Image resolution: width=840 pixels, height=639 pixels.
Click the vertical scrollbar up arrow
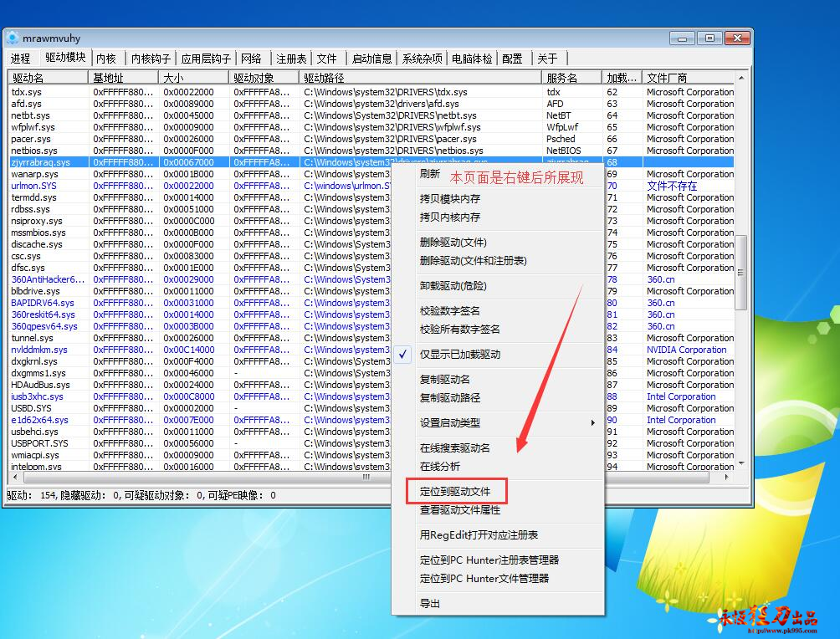tap(741, 78)
